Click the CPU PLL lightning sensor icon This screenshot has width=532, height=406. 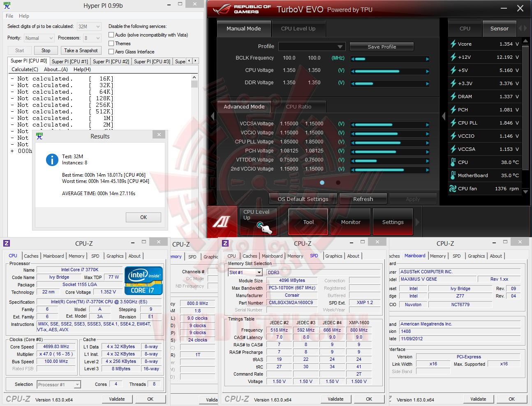click(x=453, y=123)
